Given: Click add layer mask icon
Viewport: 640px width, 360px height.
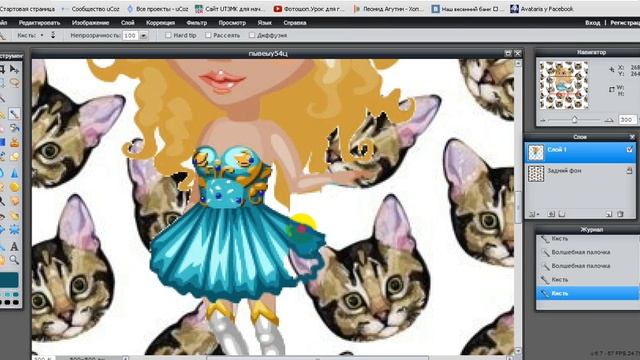Looking at the screenshot, I should 551,214.
